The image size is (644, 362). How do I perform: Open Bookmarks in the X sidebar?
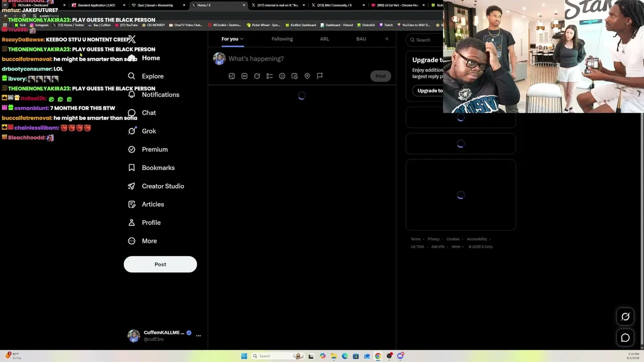tap(151, 168)
